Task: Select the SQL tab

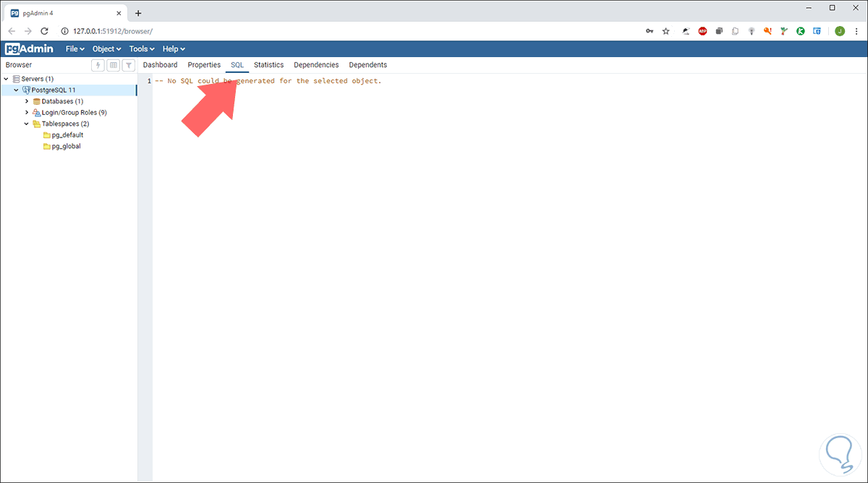Action: point(237,65)
